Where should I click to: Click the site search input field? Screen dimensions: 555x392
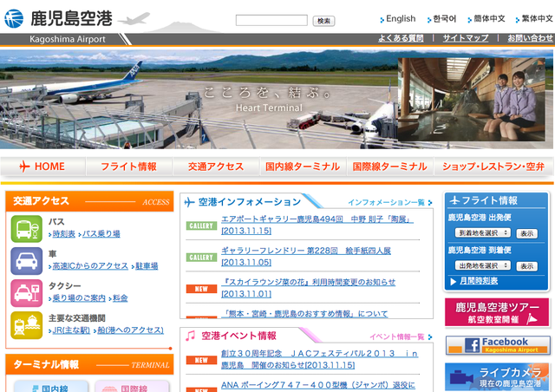click(x=271, y=20)
